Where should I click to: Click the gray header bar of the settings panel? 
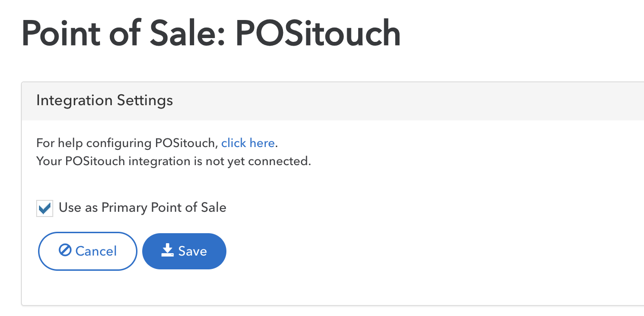click(x=333, y=101)
